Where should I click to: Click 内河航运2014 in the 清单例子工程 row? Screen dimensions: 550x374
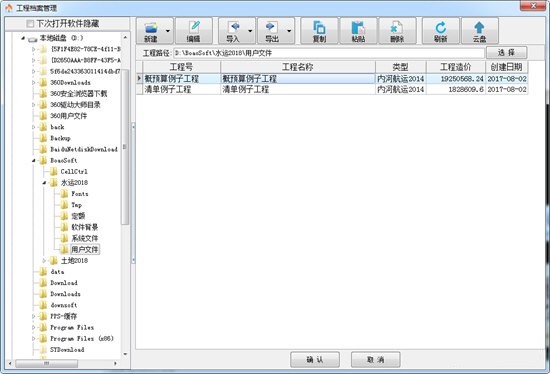coord(401,89)
